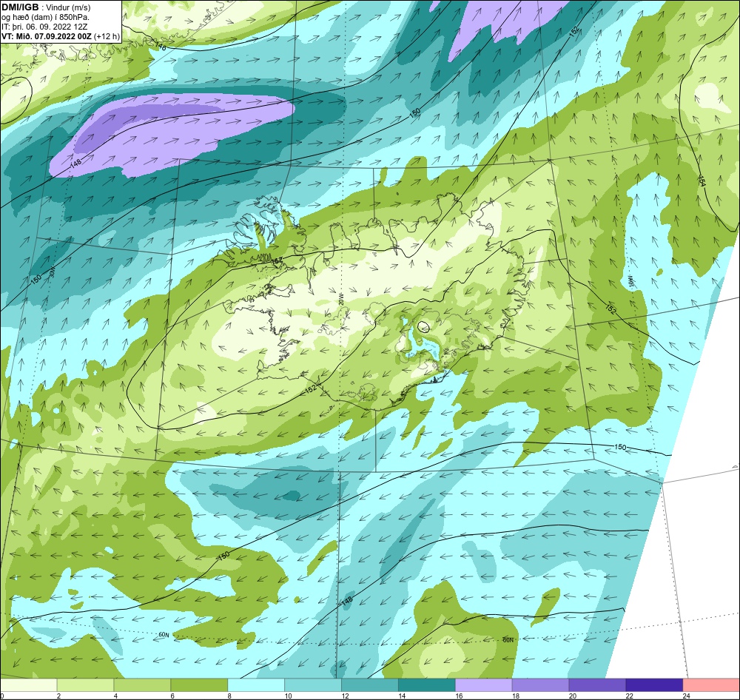Image resolution: width=740 pixels, height=700 pixels.
Task: Click the pink legend swatch above 24 m/s
Action: pos(711,685)
